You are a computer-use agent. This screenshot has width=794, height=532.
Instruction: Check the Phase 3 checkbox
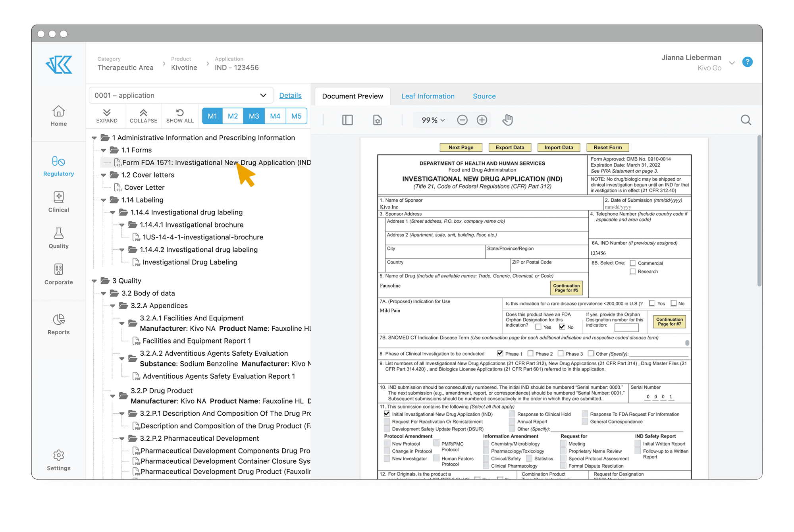click(561, 353)
